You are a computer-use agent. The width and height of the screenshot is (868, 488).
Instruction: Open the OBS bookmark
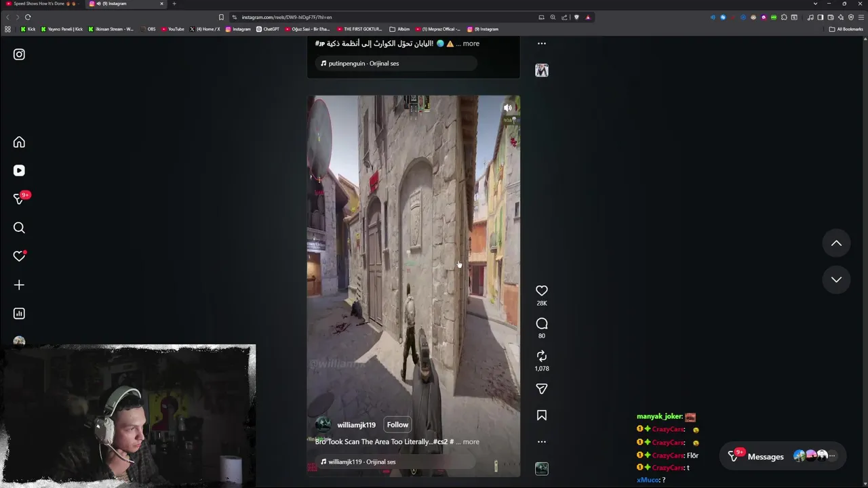click(x=148, y=29)
